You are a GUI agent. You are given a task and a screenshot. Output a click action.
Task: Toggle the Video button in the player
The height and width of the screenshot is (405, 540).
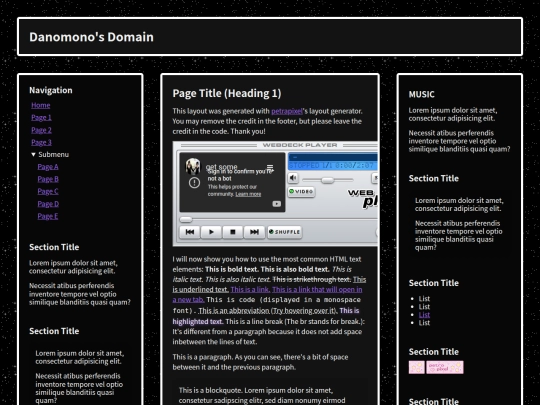point(301,191)
